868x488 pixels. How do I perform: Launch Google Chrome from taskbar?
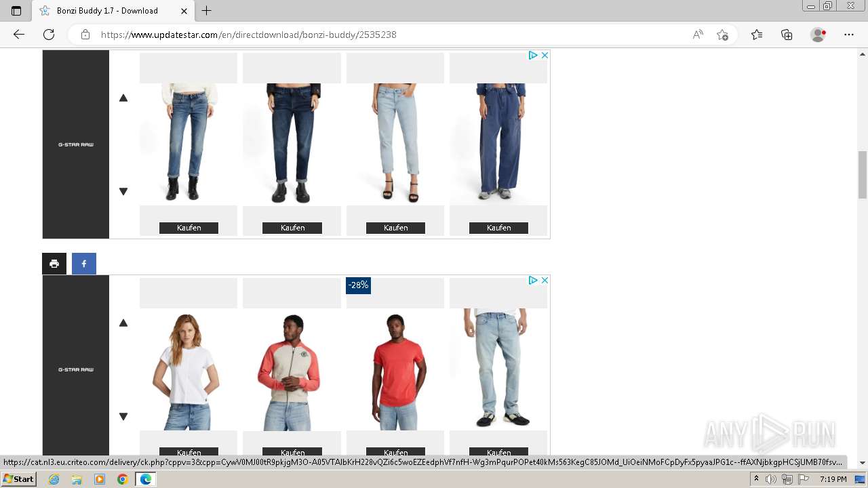(x=122, y=479)
